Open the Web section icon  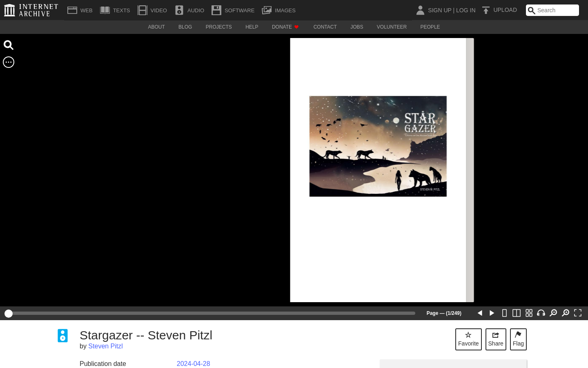coord(72,10)
